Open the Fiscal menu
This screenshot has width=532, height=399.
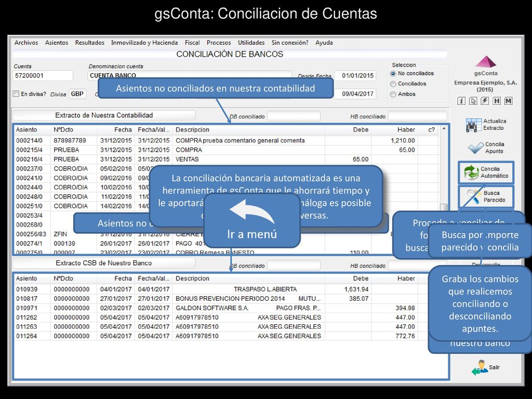coord(192,43)
